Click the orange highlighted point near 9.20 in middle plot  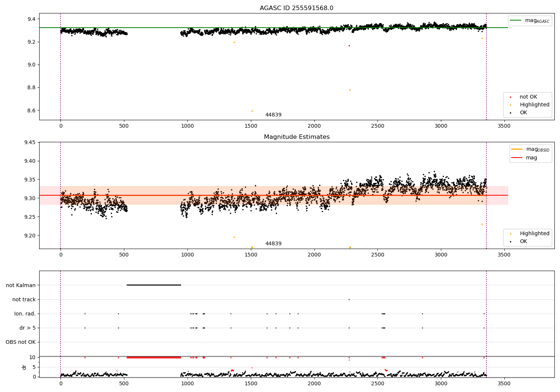click(x=234, y=237)
